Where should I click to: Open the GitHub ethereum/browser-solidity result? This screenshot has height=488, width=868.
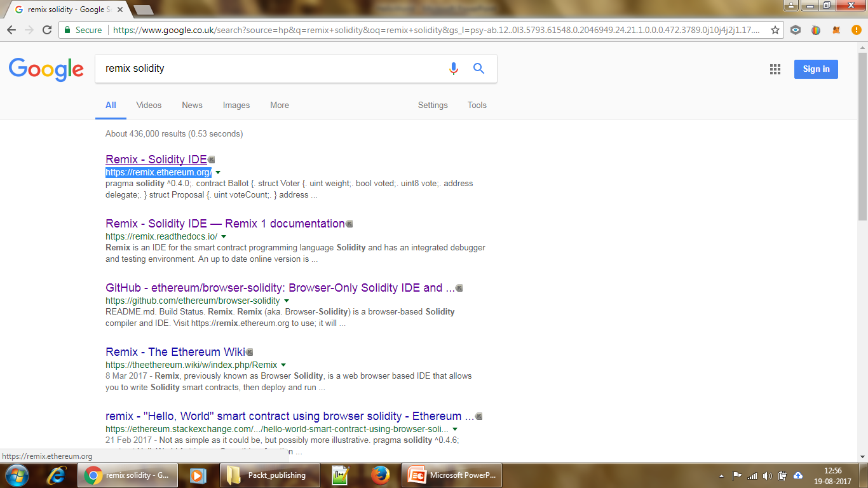click(x=280, y=288)
